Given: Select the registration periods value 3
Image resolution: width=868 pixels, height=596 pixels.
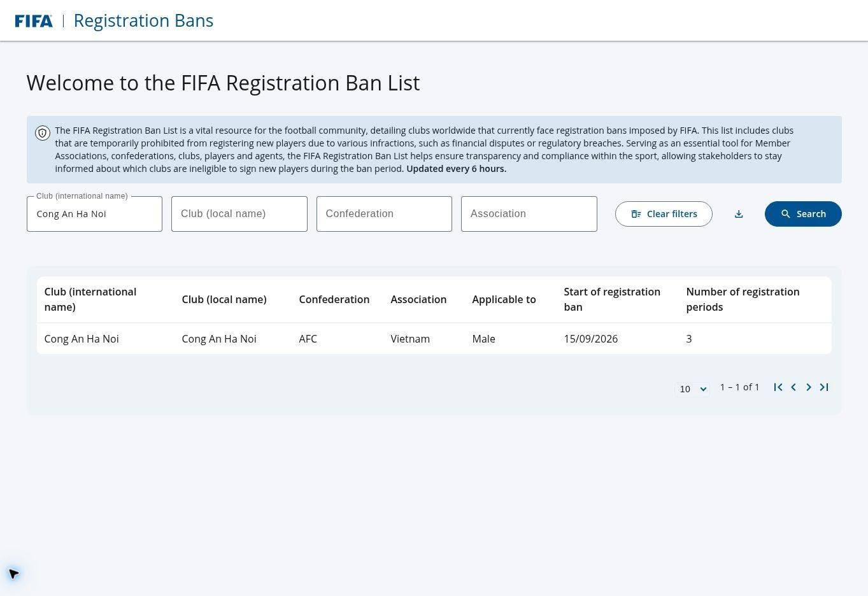Looking at the screenshot, I should point(689,339).
